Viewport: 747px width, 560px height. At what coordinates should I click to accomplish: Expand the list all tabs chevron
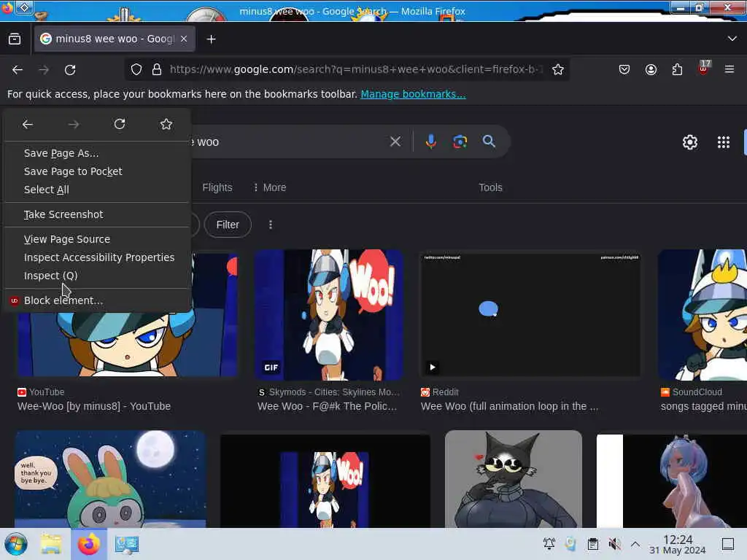(x=732, y=39)
